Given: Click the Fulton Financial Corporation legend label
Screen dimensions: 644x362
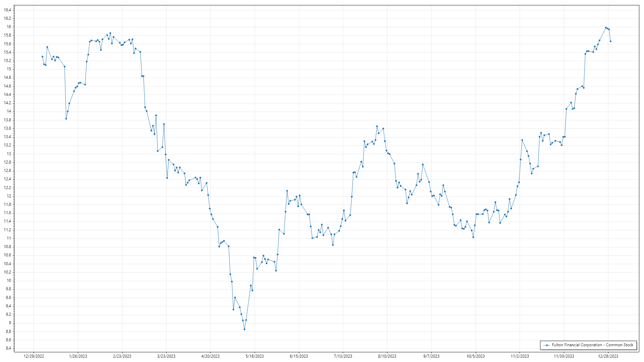Looking at the screenshot, I should click(x=592, y=345).
